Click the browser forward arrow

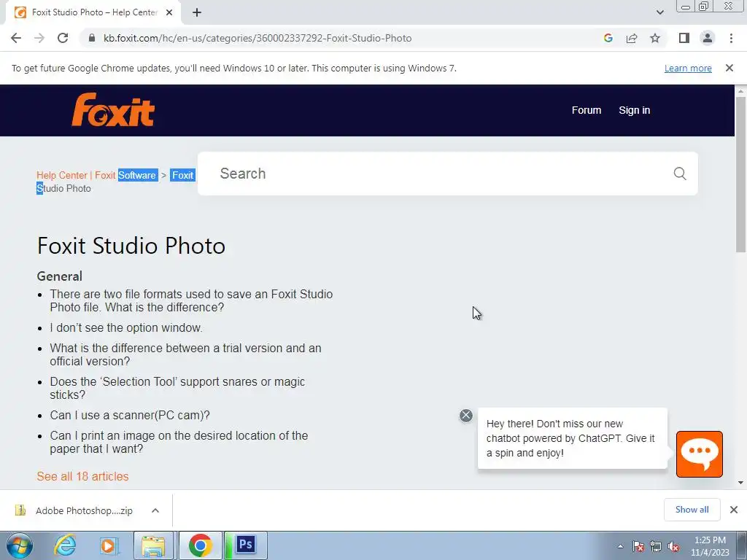[39, 38]
